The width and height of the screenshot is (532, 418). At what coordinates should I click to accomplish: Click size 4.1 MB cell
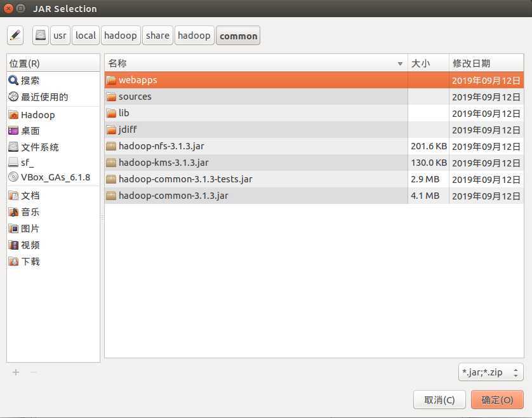coord(429,196)
